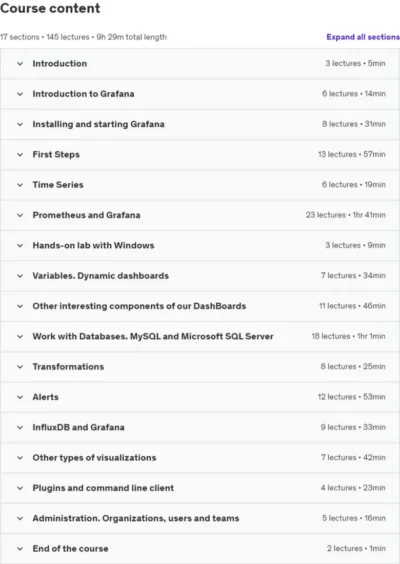400x564 pixels.
Task: Click chevron icon for Work with Databases
Action: pos(20,337)
